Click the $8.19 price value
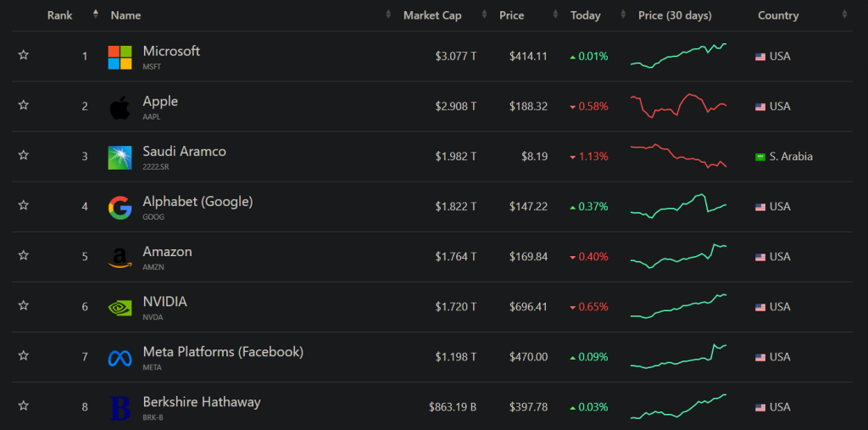868x430 pixels. pos(534,157)
